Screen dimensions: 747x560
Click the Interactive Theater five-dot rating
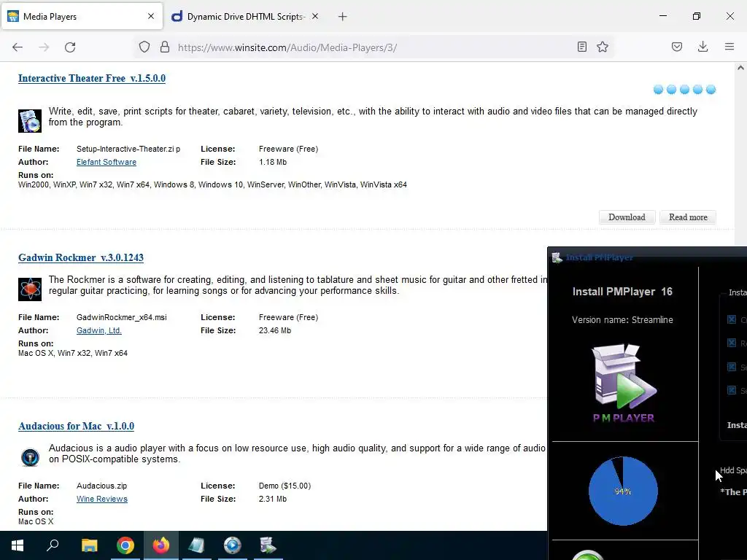pyautogui.click(x=684, y=90)
